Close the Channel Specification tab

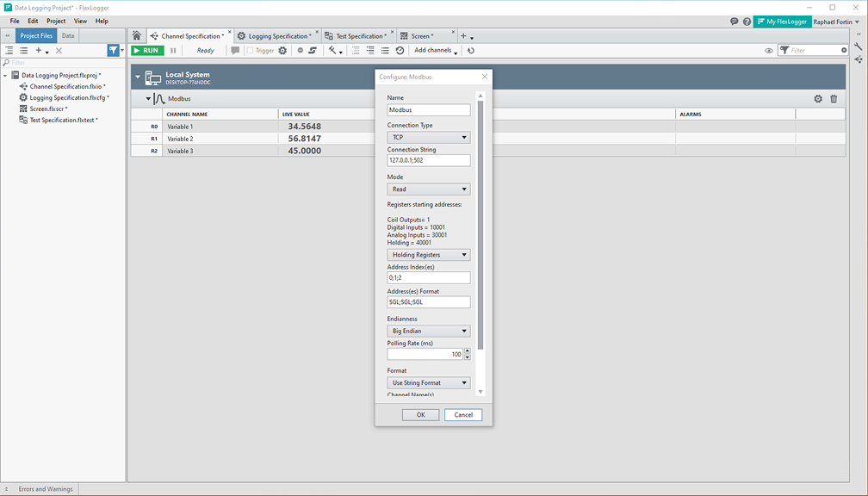click(230, 32)
